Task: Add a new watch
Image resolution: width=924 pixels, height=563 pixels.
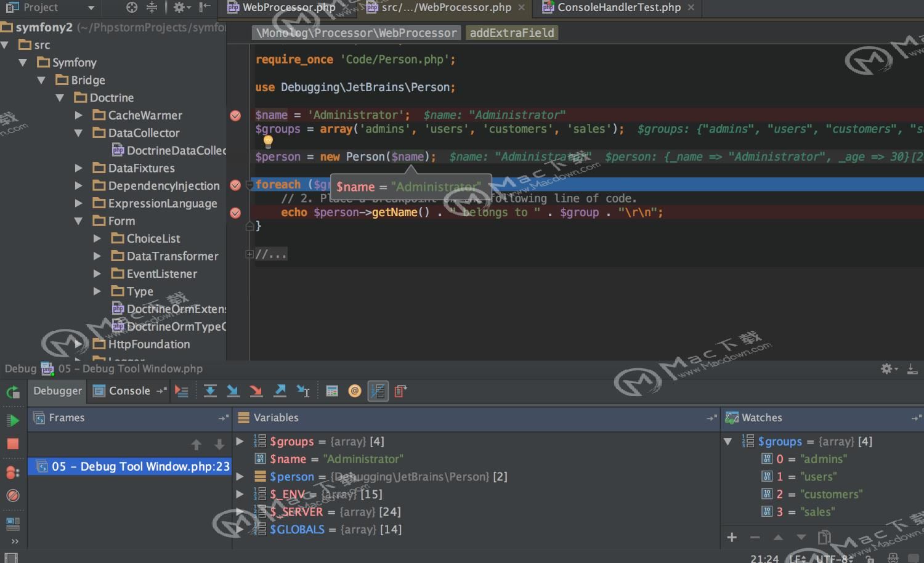Action: pos(732,537)
